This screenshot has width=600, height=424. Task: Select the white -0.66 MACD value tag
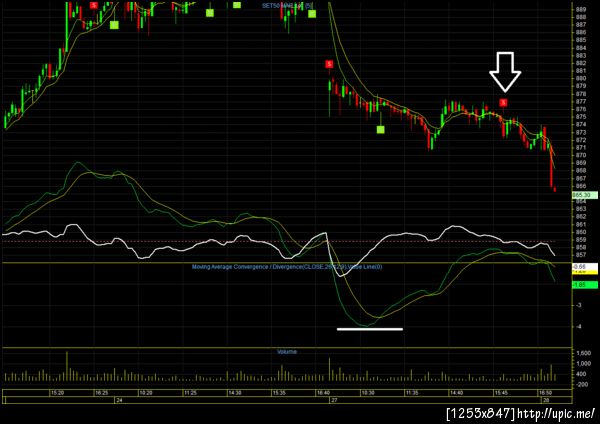[584, 266]
